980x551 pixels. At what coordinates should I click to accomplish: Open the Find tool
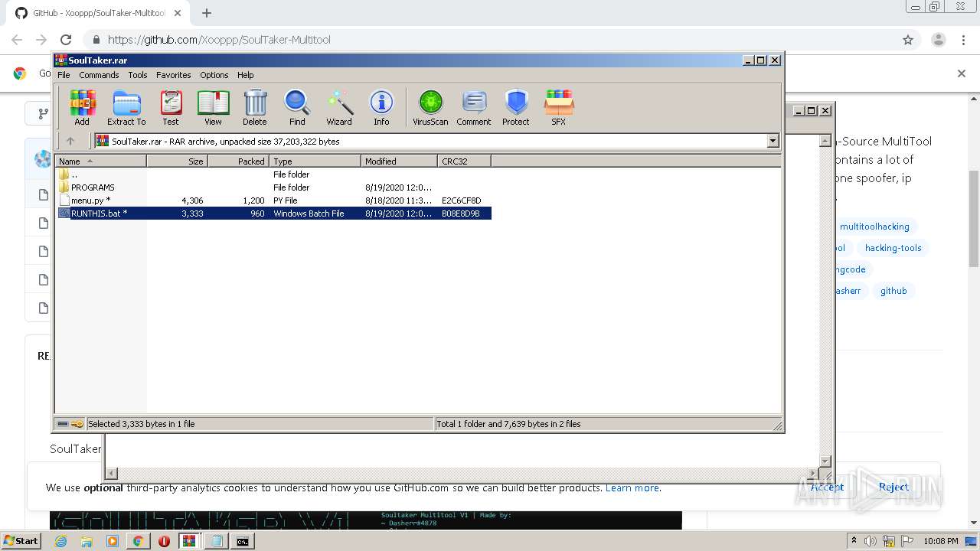click(x=297, y=107)
